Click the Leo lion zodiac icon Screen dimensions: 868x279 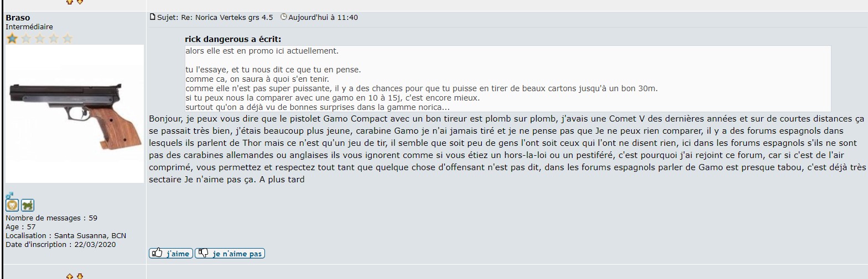[12, 206]
